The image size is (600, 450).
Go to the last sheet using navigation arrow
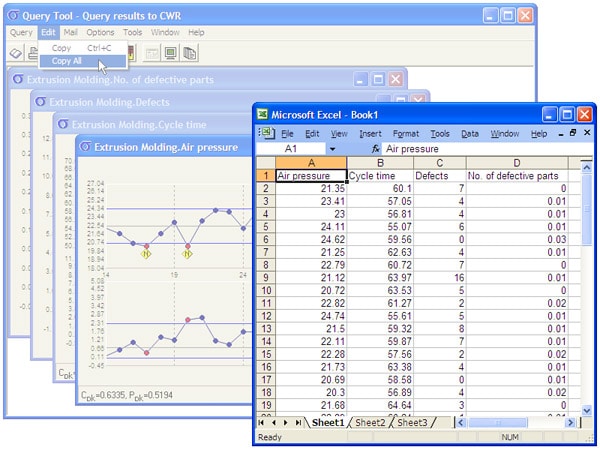pos(300,424)
